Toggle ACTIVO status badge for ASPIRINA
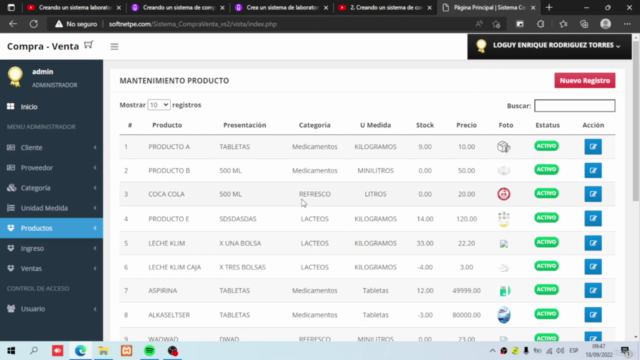Viewport: 640px width, 360px height. click(x=546, y=289)
